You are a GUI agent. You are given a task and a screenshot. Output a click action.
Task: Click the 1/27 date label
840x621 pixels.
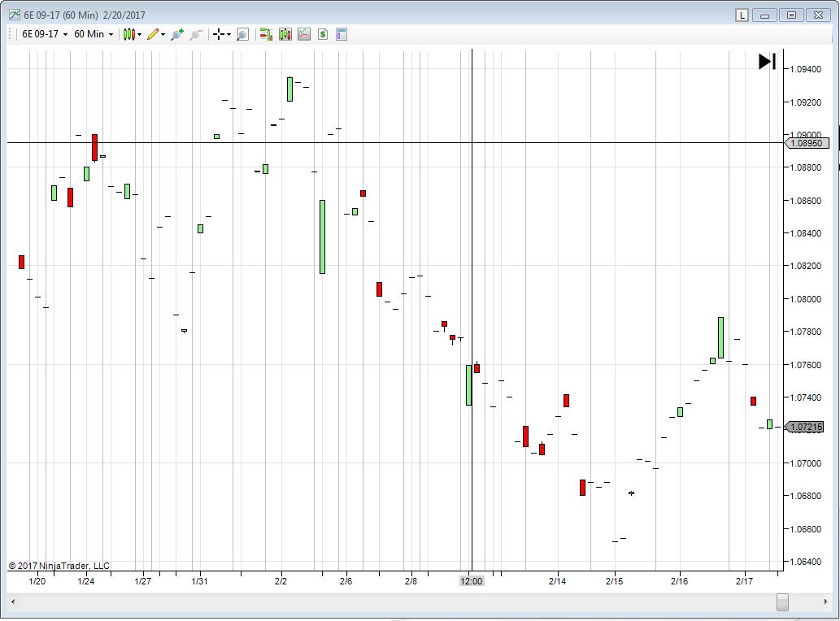click(142, 581)
